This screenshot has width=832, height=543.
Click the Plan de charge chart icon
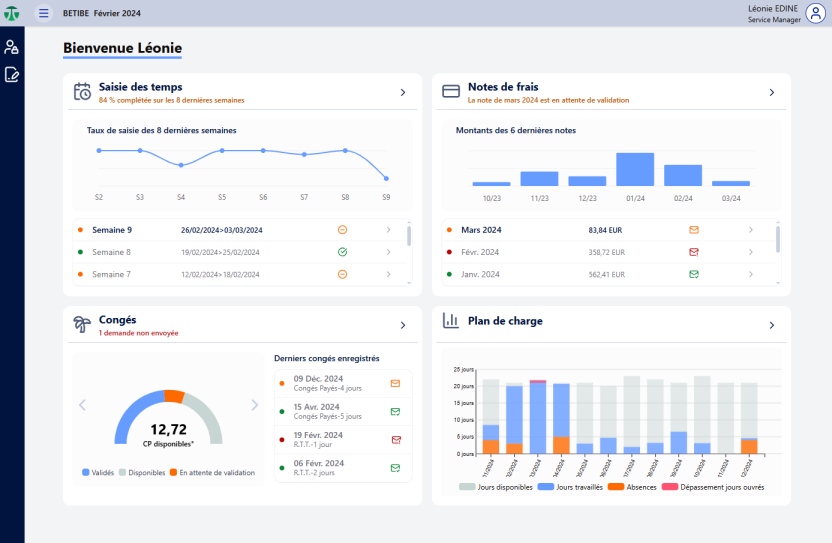[x=451, y=321]
